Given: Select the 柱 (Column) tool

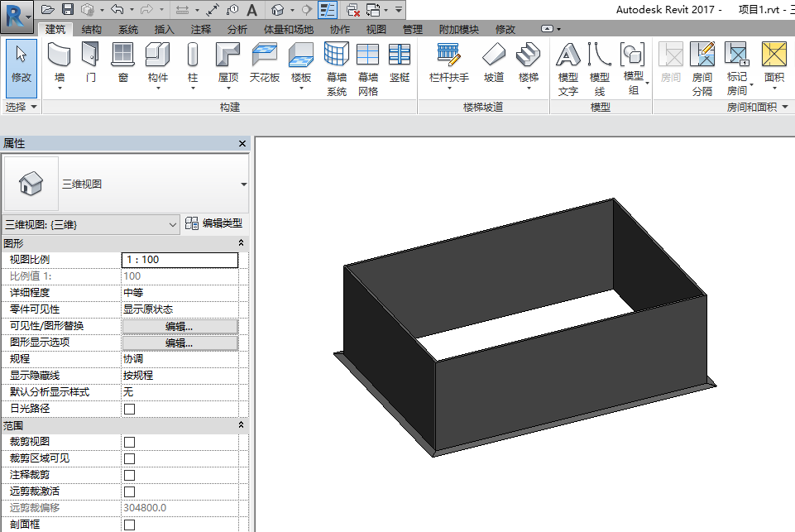Looking at the screenshot, I should [193, 66].
